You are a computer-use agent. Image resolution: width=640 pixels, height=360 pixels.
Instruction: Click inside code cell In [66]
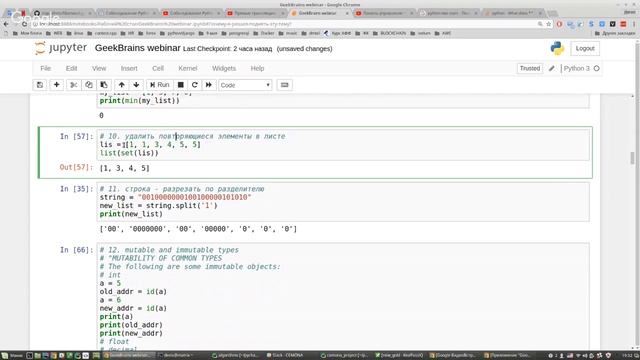tap(343, 296)
